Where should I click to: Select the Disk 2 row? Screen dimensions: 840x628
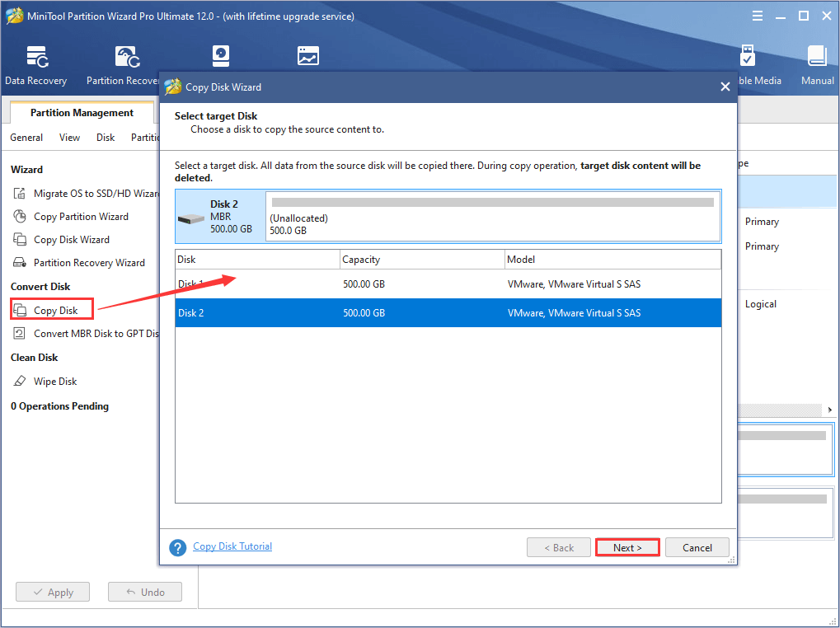(x=448, y=312)
